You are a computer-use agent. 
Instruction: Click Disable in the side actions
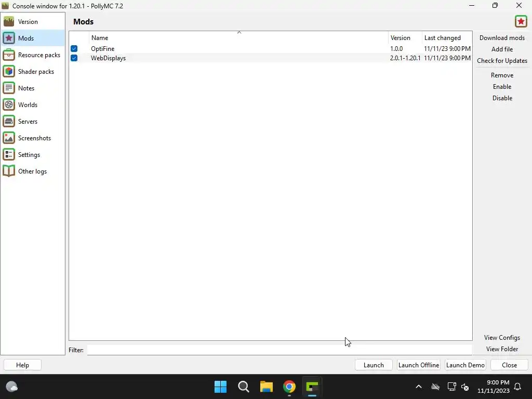coord(502,98)
